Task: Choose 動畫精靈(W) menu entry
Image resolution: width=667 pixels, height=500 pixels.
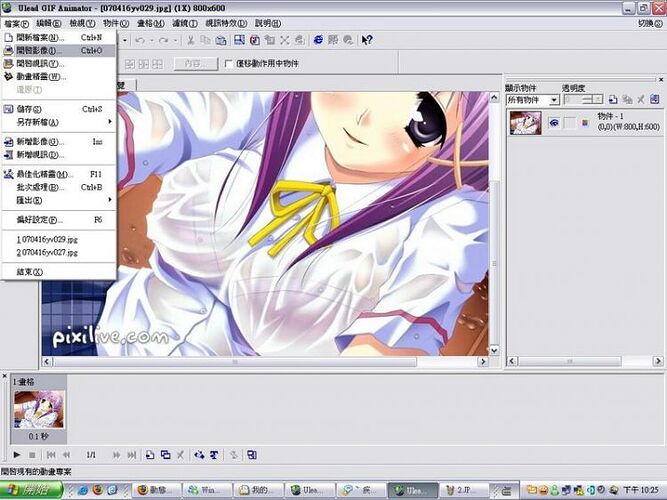Action: point(59,77)
